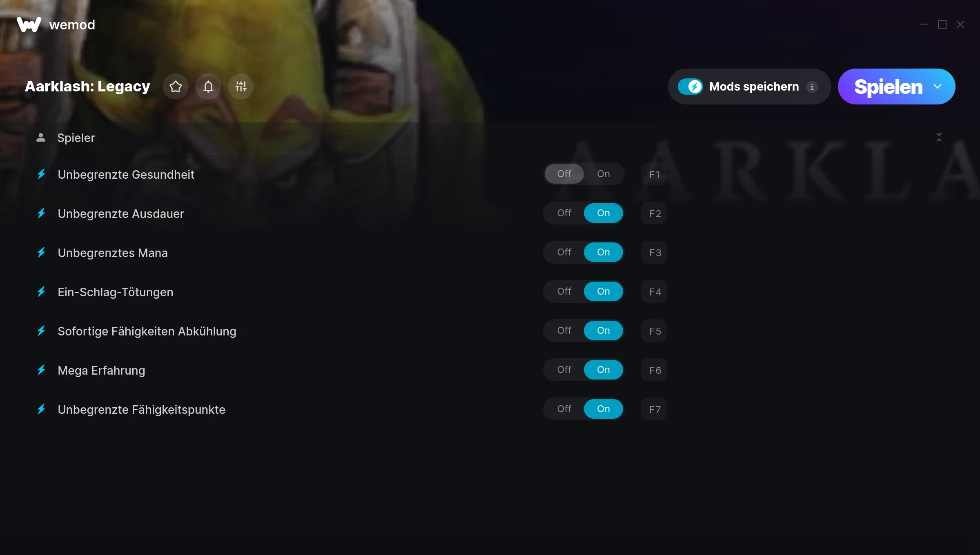The width and height of the screenshot is (980, 555).
Task: Click lightning icon next to Unbegrenzte Gesundheit
Action: (x=41, y=174)
